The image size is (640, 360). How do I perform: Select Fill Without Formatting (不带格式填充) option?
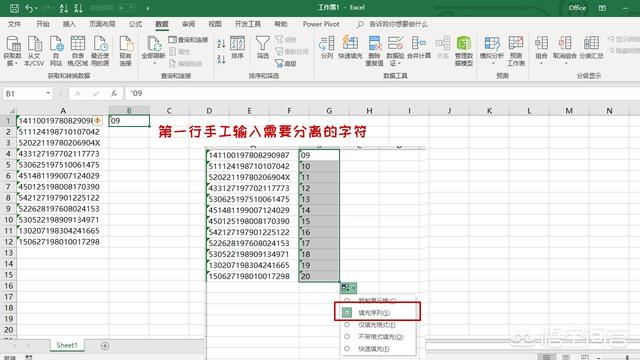click(347, 337)
